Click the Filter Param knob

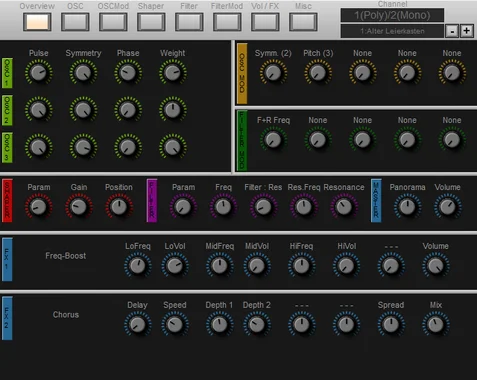(183, 207)
